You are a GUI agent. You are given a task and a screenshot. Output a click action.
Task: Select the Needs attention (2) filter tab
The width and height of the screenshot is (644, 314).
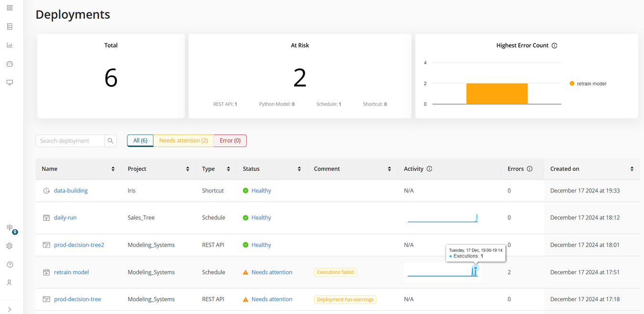pyautogui.click(x=184, y=141)
